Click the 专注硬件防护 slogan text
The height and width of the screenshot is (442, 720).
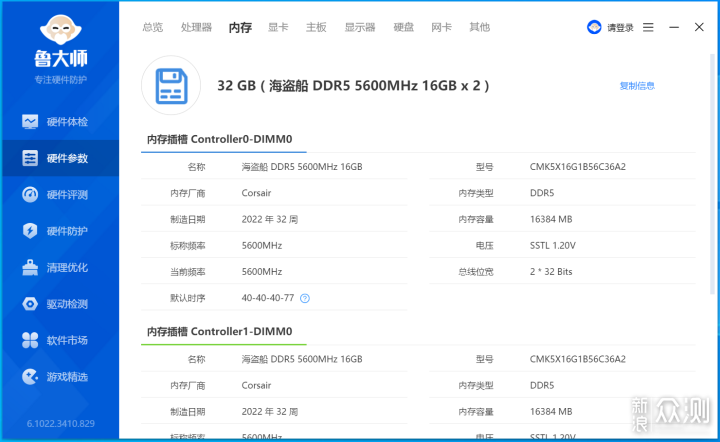[x=61, y=80]
